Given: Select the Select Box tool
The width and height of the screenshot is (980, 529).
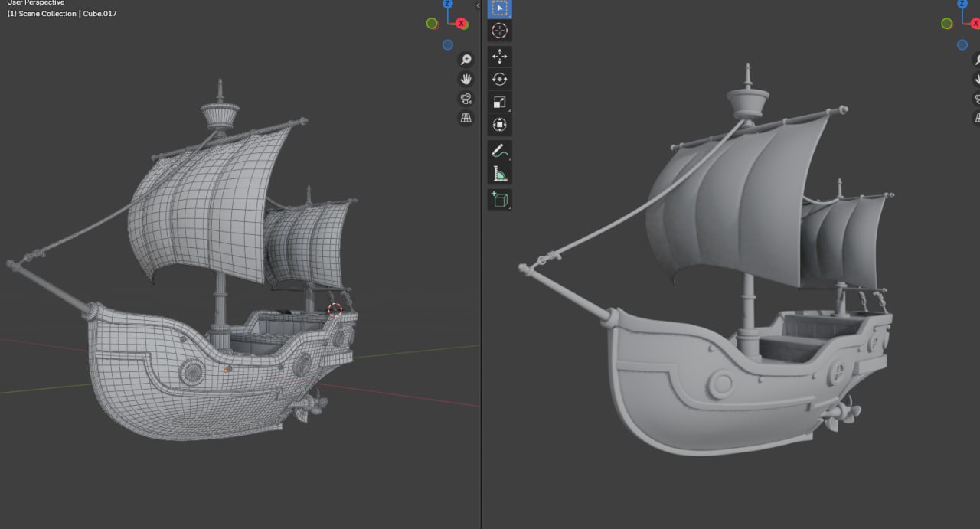Looking at the screenshot, I should [499, 8].
